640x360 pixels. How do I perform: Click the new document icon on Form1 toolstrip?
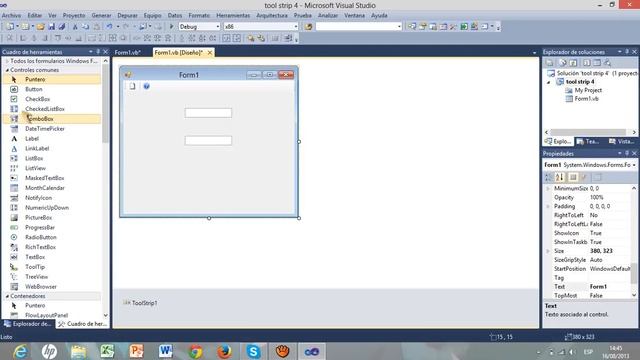pyautogui.click(x=132, y=86)
